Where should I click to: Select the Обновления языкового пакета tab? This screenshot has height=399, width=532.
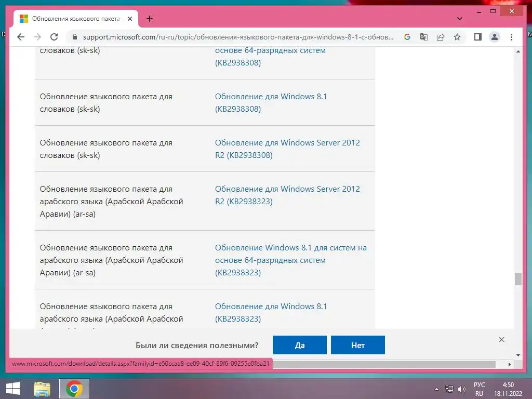[76, 19]
